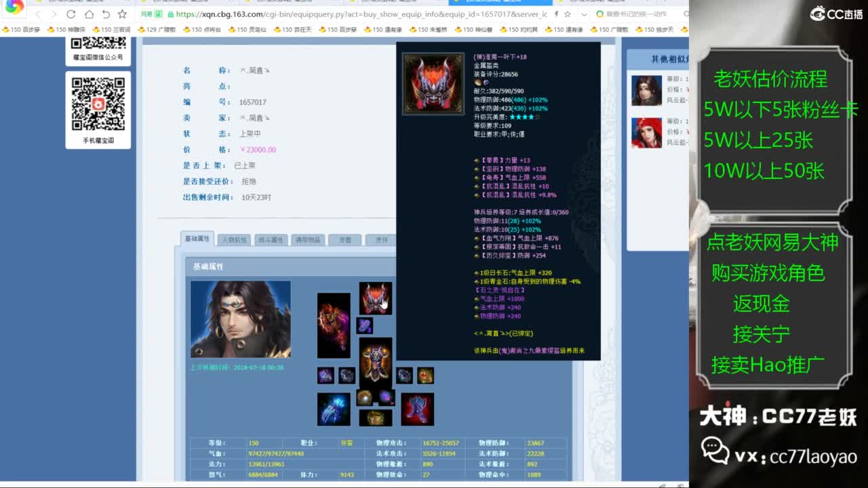868x488 pixels.
Task: Click the status value 上架中
Action: tap(250, 134)
